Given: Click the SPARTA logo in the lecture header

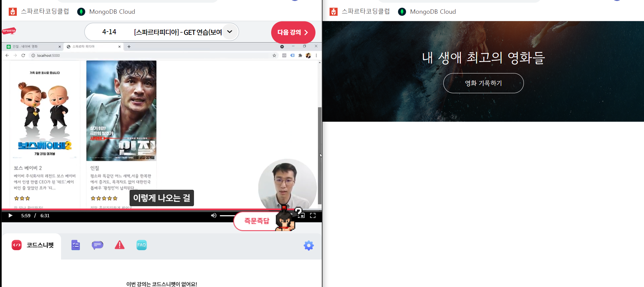Looking at the screenshot, I should [x=9, y=31].
